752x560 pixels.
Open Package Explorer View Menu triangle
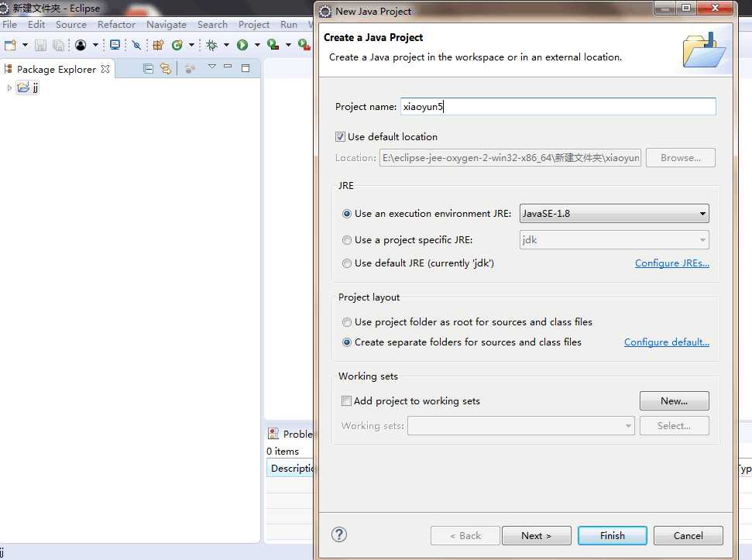[x=212, y=67]
